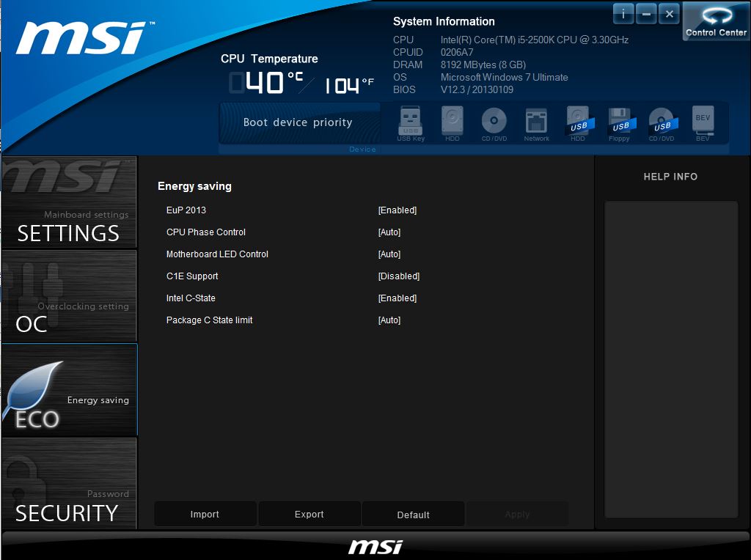Image resolution: width=751 pixels, height=560 pixels.
Task: Click the OS Microsoft Windows 7 Ultimate text
Action: click(504, 77)
